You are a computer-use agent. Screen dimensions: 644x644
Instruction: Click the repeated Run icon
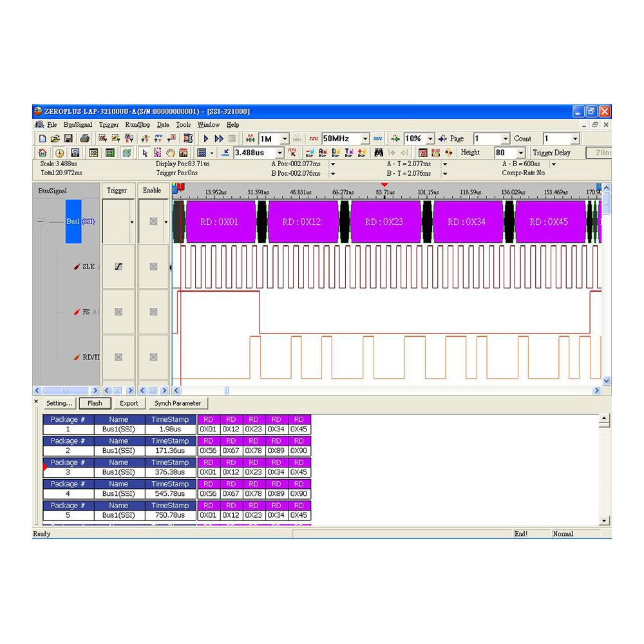pos(219,138)
